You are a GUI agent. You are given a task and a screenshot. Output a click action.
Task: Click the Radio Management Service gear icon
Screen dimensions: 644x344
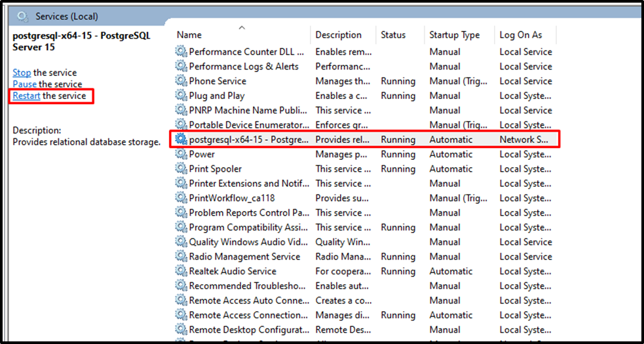coord(181,256)
